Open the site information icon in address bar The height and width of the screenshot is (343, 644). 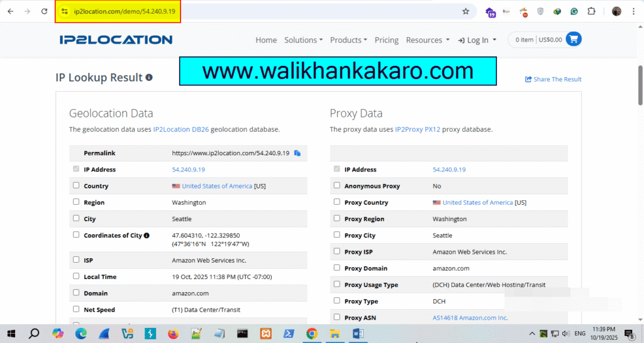(65, 11)
